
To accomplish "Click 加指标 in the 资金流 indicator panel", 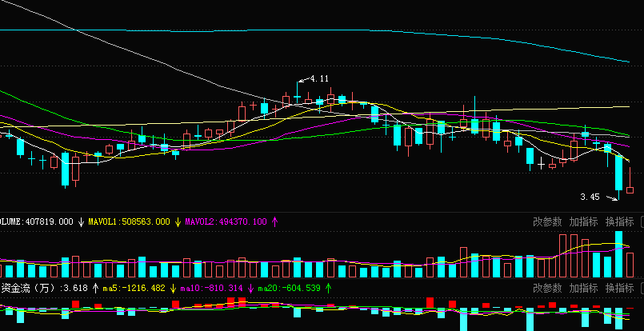I will tap(583, 288).
